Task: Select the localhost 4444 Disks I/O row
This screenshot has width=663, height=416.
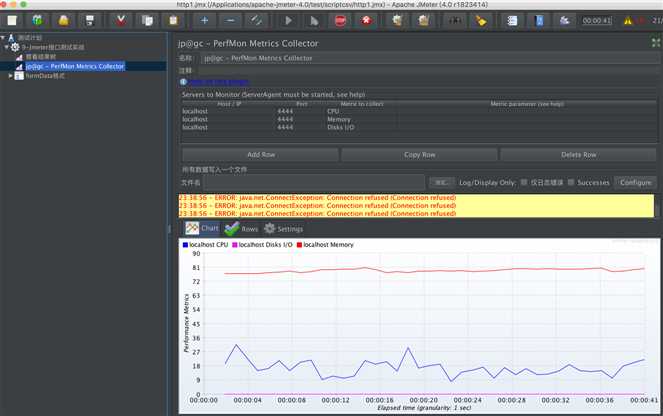Action: click(419, 127)
